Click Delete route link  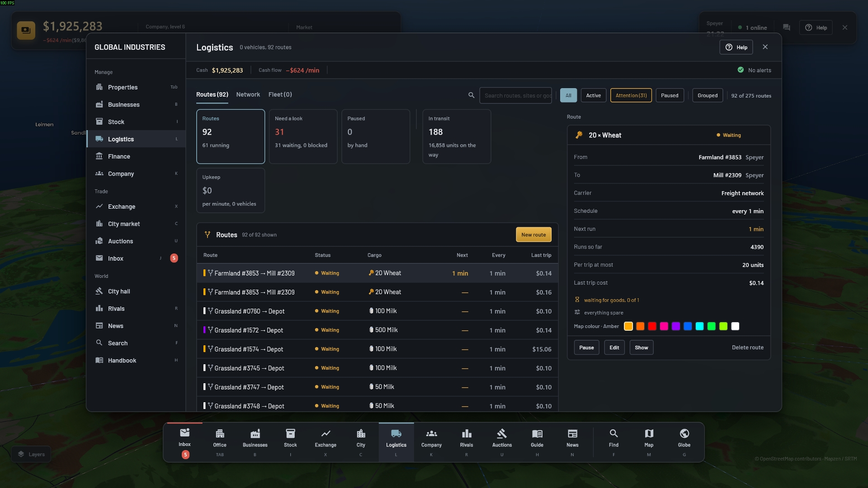coord(748,347)
